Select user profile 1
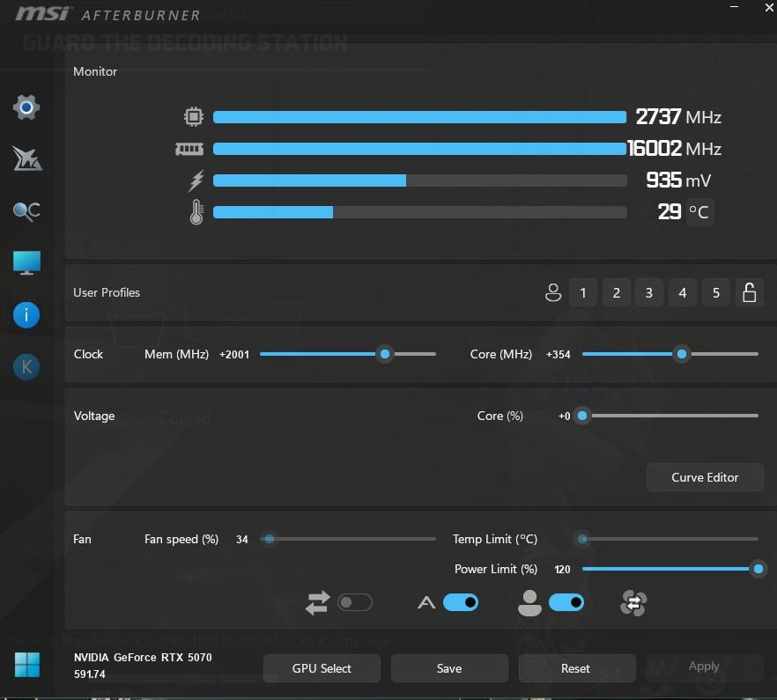 pyautogui.click(x=583, y=293)
